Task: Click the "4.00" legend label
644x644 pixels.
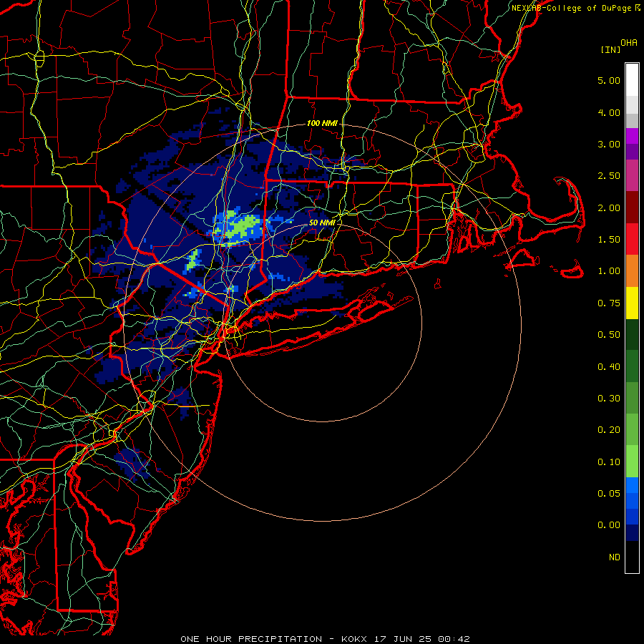Action: [609, 112]
